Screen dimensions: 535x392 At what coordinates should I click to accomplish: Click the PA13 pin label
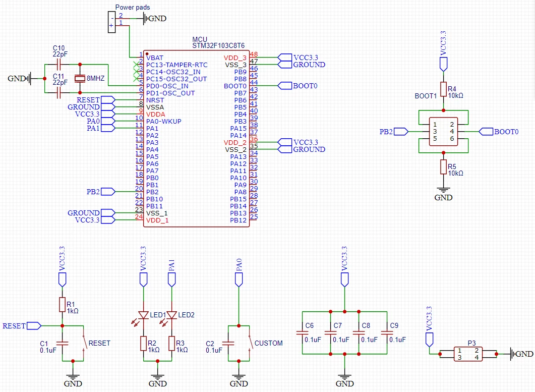(x=238, y=157)
